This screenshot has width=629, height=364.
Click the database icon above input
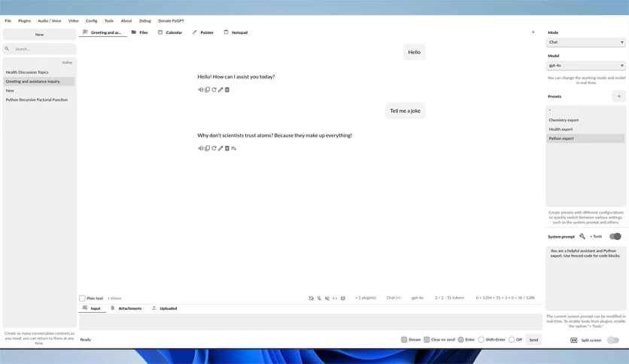[343, 299]
